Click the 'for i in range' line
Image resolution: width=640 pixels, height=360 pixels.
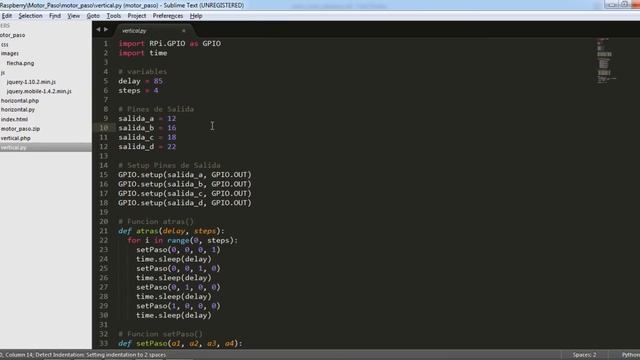[x=182, y=240]
